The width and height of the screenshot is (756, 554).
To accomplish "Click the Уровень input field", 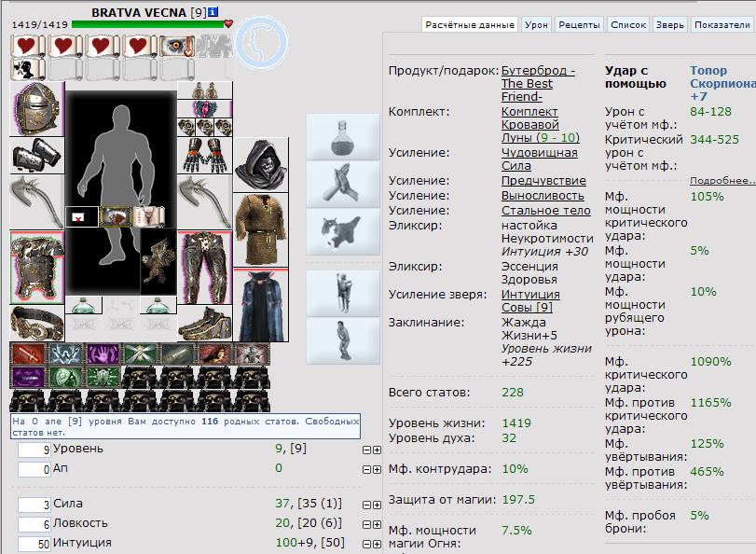I will point(34,450).
